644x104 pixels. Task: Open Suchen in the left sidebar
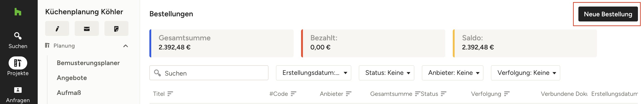(x=18, y=41)
